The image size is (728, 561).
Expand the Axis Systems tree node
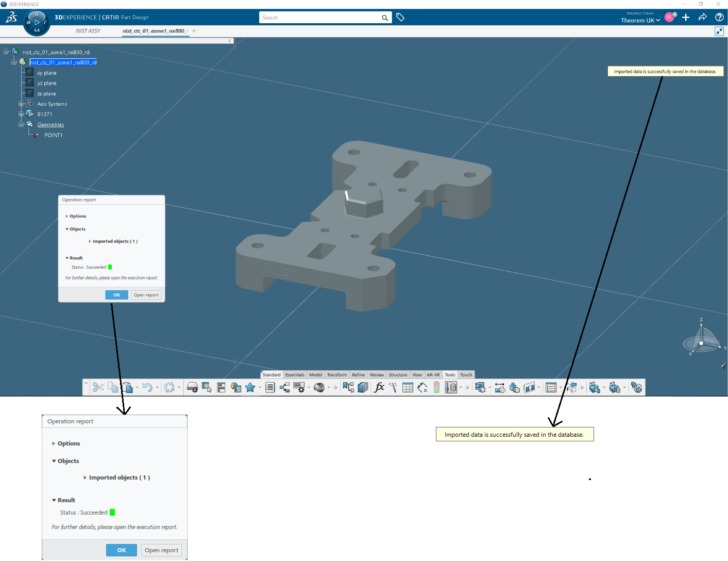[x=21, y=104]
